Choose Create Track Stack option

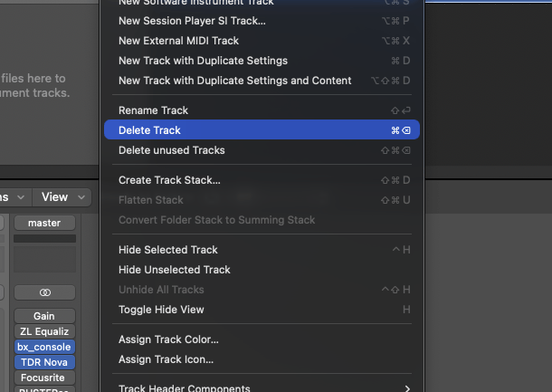[x=262, y=180]
